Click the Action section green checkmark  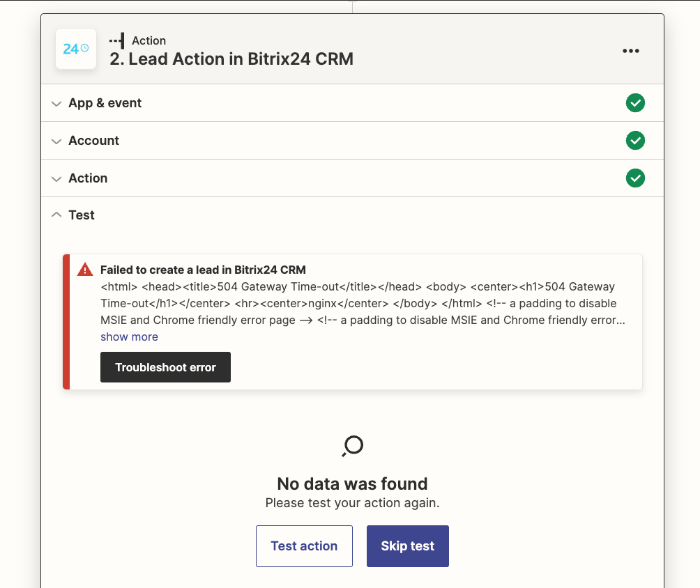point(635,178)
